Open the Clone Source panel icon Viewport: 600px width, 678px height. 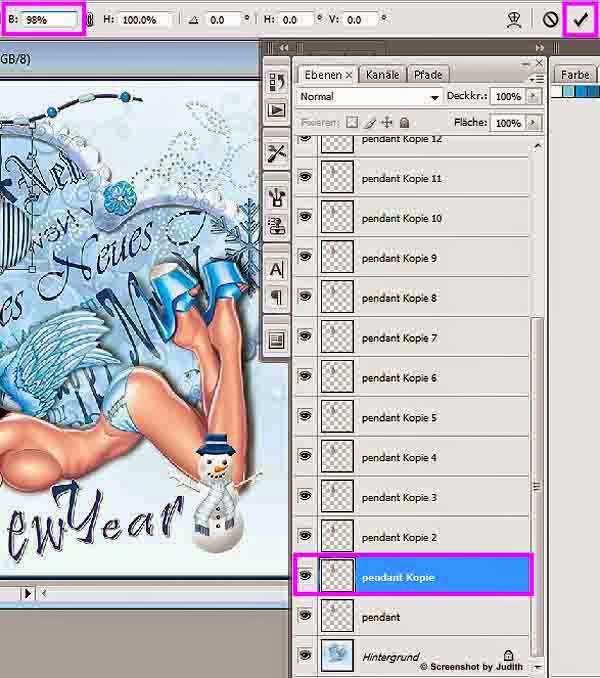point(277,226)
